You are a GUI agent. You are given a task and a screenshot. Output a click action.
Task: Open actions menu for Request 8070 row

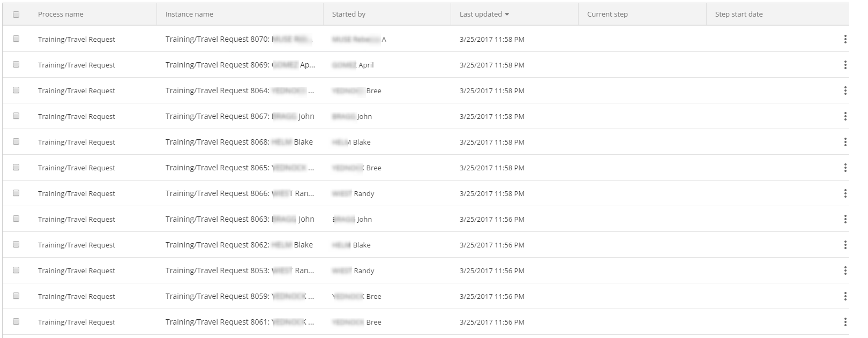[x=845, y=39]
